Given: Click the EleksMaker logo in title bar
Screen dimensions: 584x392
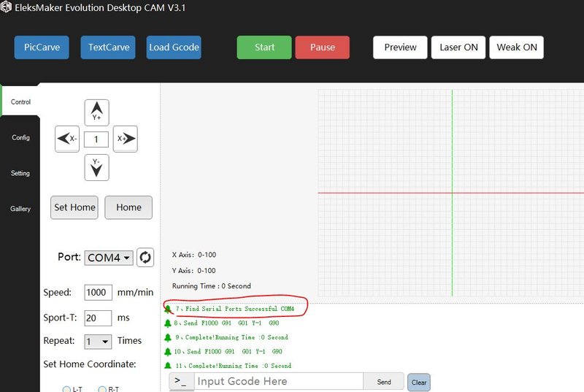Looking at the screenshot, I should pos(6,7).
